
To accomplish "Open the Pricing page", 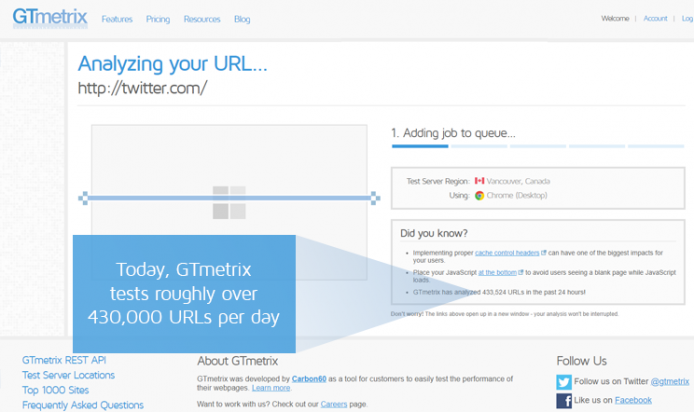I will click(157, 19).
